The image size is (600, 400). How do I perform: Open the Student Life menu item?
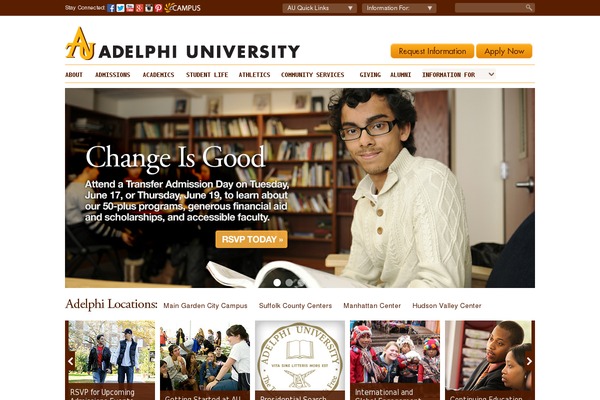(x=207, y=75)
